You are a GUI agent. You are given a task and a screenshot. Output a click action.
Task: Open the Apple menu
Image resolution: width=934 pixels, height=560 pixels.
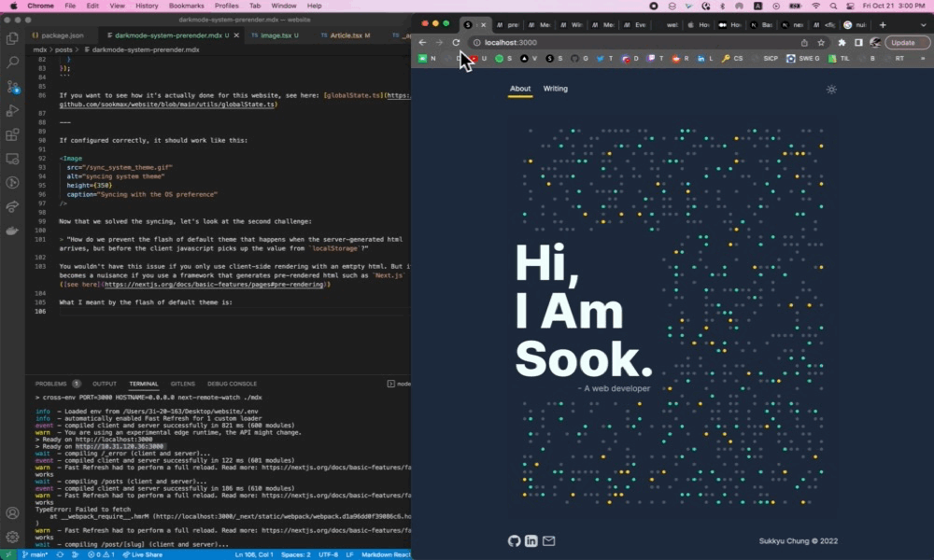[13, 6]
